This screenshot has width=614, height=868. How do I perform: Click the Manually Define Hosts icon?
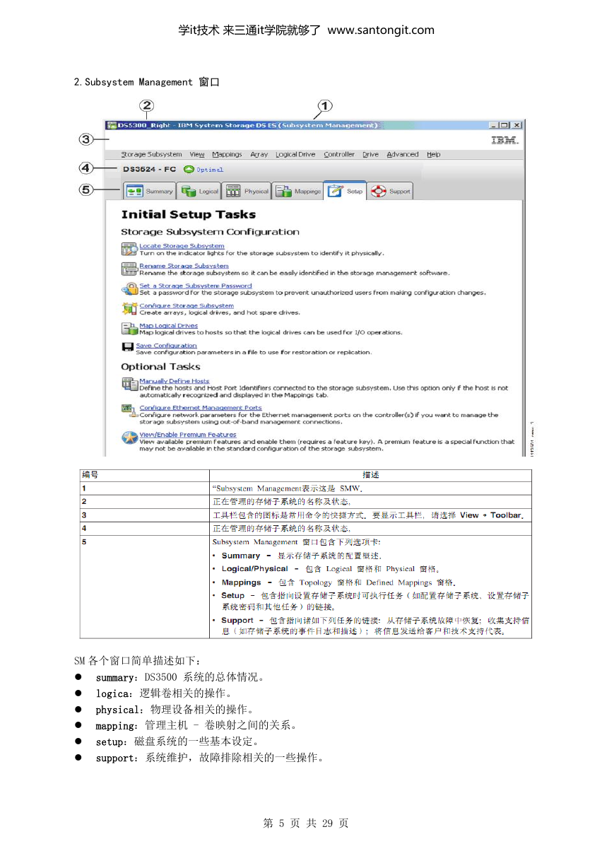(x=129, y=384)
